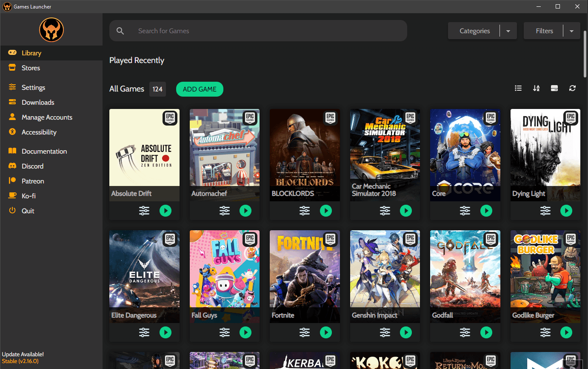Open Stores from the sidebar
Viewport: 588px width, 369px height.
point(51,68)
